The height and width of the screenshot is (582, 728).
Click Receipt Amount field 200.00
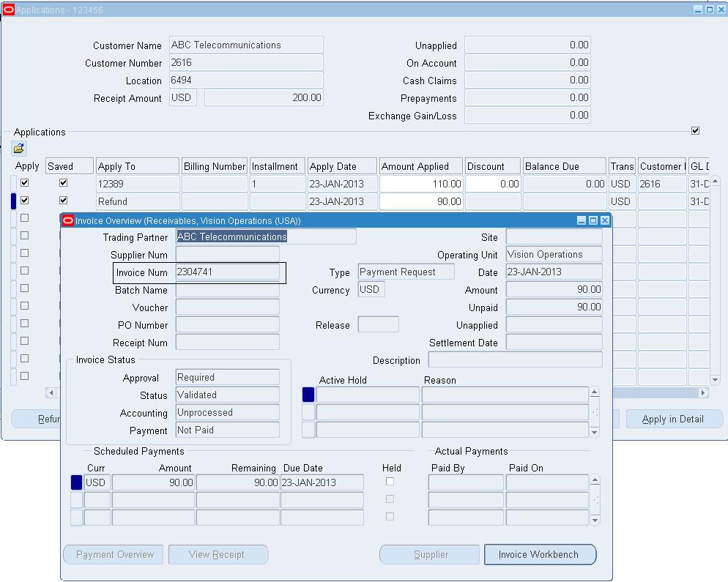(x=264, y=98)
